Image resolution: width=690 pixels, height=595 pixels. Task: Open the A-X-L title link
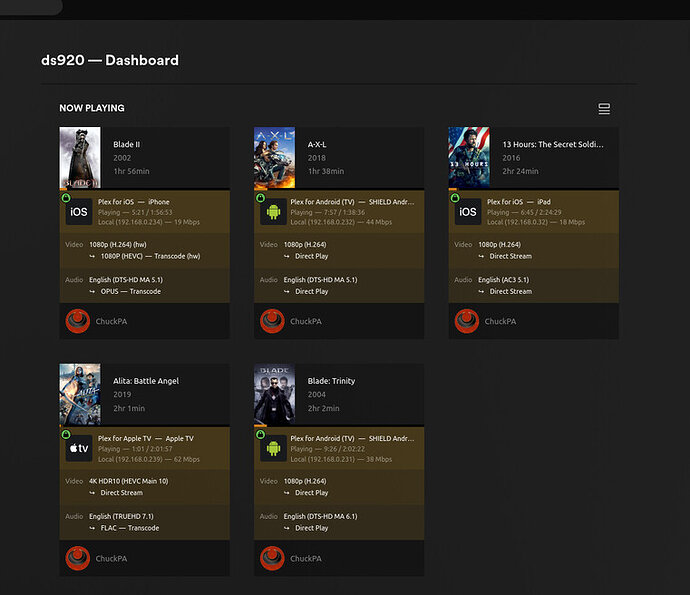click(x=317, y=144)
